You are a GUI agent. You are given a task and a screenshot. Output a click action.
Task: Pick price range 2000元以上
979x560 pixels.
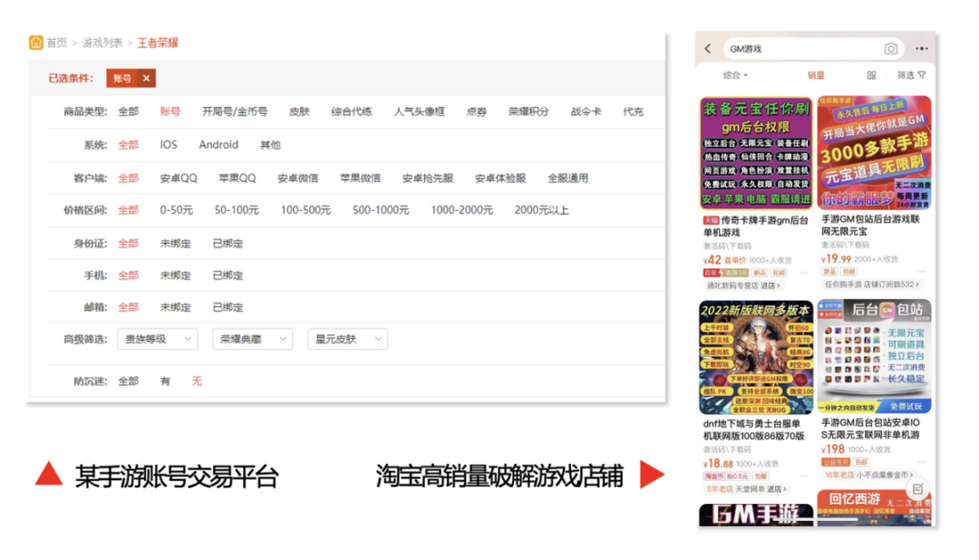(x=541, y=210)
